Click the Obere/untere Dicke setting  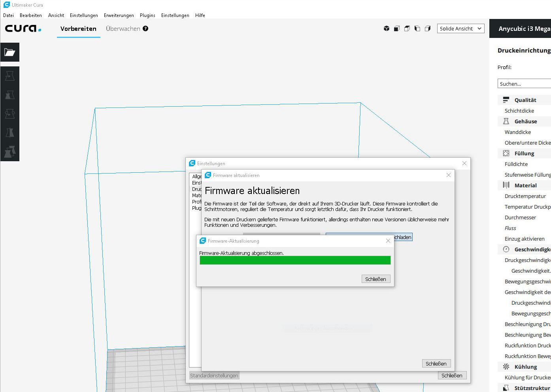pos(528,143)
